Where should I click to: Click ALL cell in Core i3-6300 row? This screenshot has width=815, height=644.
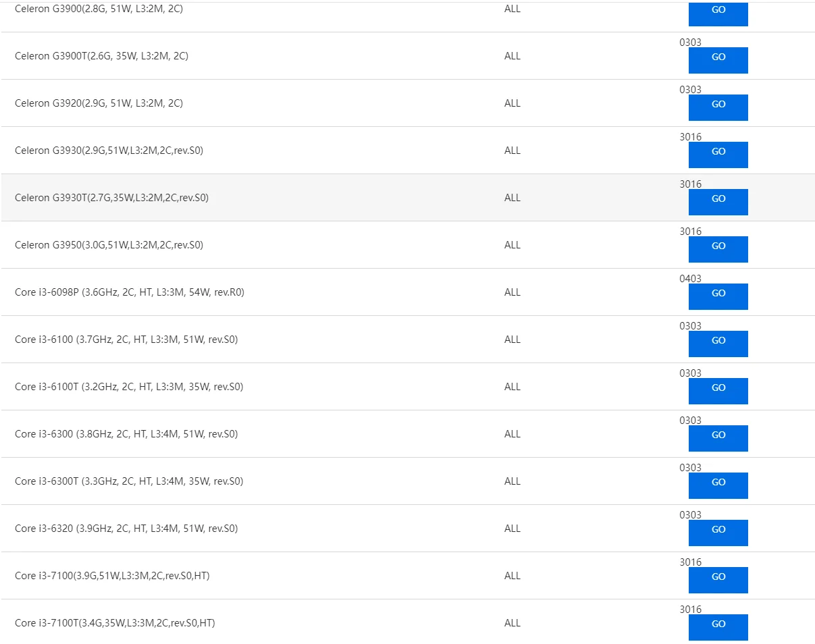point(512,434)
